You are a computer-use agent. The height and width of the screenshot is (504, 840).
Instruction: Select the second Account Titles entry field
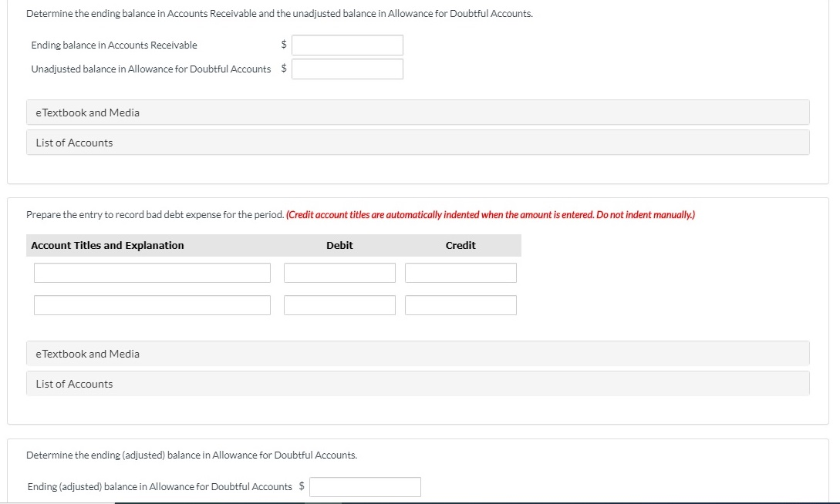click(151, 304)
